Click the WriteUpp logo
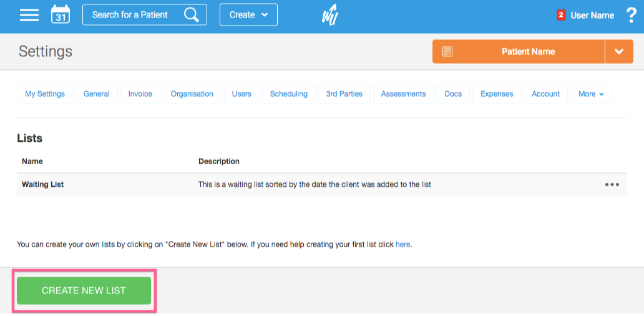The height and width of the screenshot is (316, 644). [x=330, y=15]
